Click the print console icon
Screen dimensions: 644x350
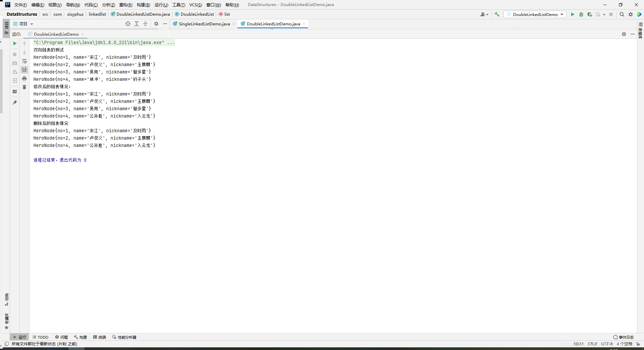[24, 78]
